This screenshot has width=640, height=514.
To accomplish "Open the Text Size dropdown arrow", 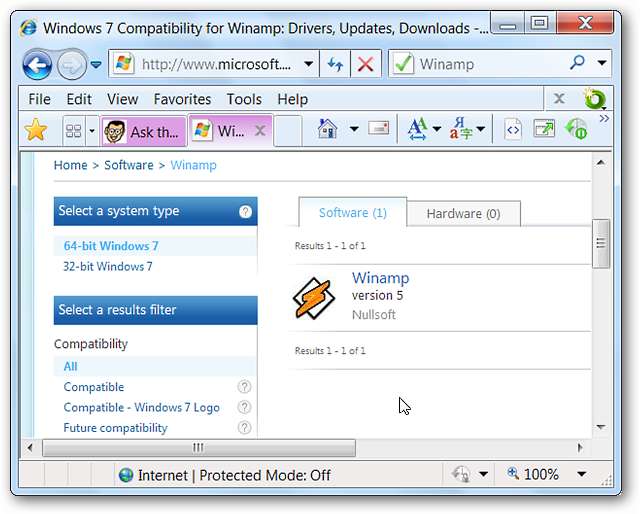I will [437, 129].
